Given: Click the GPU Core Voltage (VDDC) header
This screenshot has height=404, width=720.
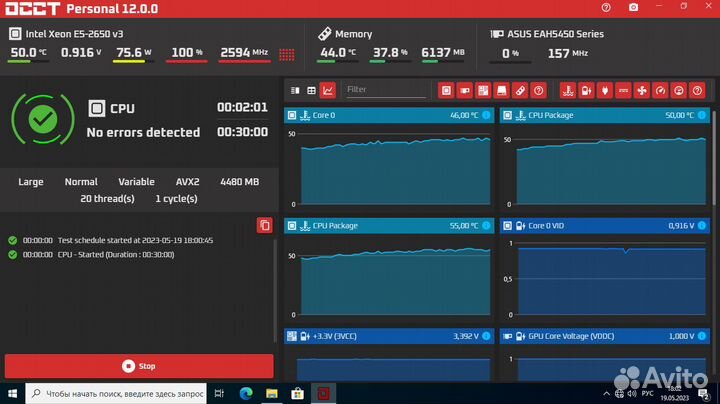Looking at the screenshot, I should pyautogui.click(x=605, y=336).
